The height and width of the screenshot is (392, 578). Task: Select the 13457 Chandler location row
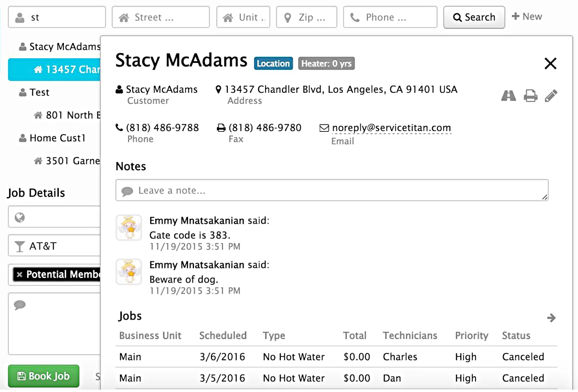point(54,70)
